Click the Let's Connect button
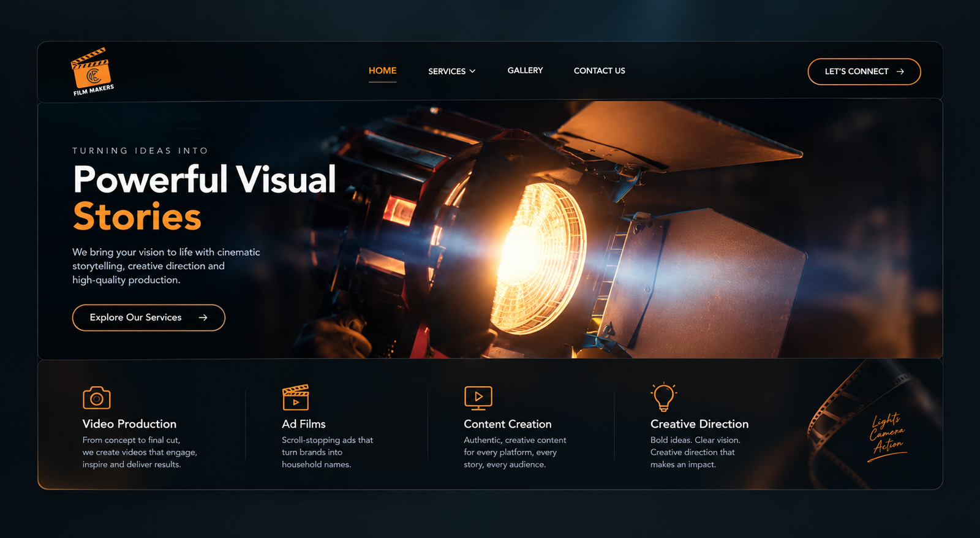980x538 pixels. tap(864, 72)
